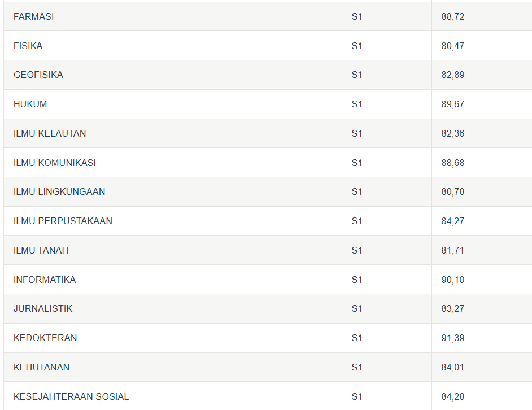Select the INFORMATIKA program name
The height and width of the screenshot is (410, 532).
45,280
